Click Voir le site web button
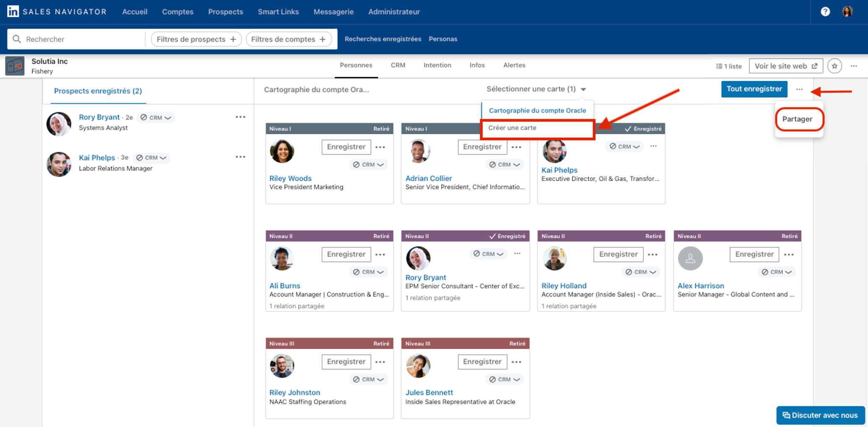 (786, 66)
